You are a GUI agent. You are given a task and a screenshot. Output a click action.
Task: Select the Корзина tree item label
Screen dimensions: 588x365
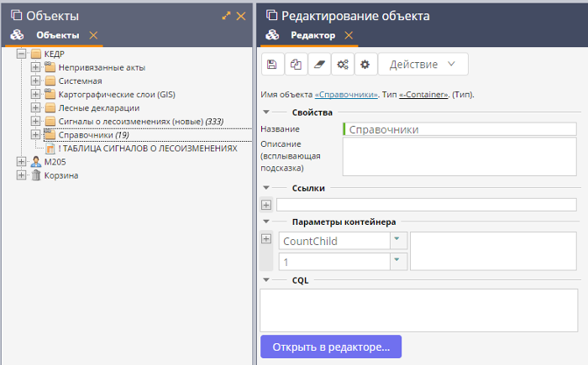[61, 175]
